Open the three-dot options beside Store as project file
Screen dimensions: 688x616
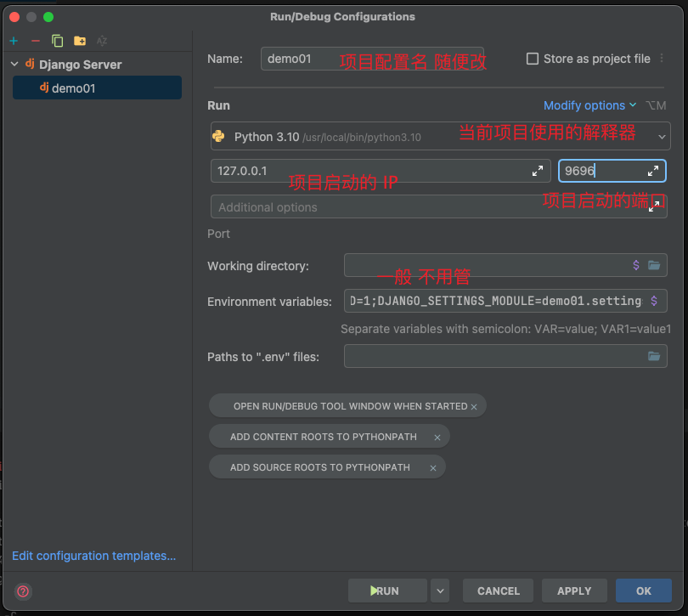662,59
